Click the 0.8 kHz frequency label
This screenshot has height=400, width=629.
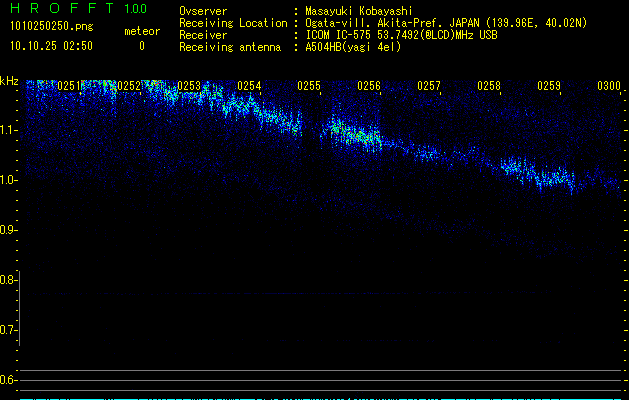[8, 280]
